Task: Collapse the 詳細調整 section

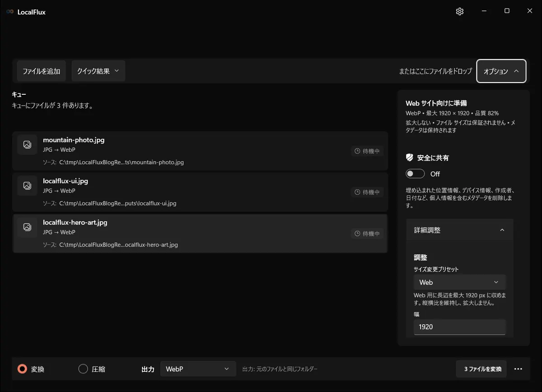Action: pos(459,230)
